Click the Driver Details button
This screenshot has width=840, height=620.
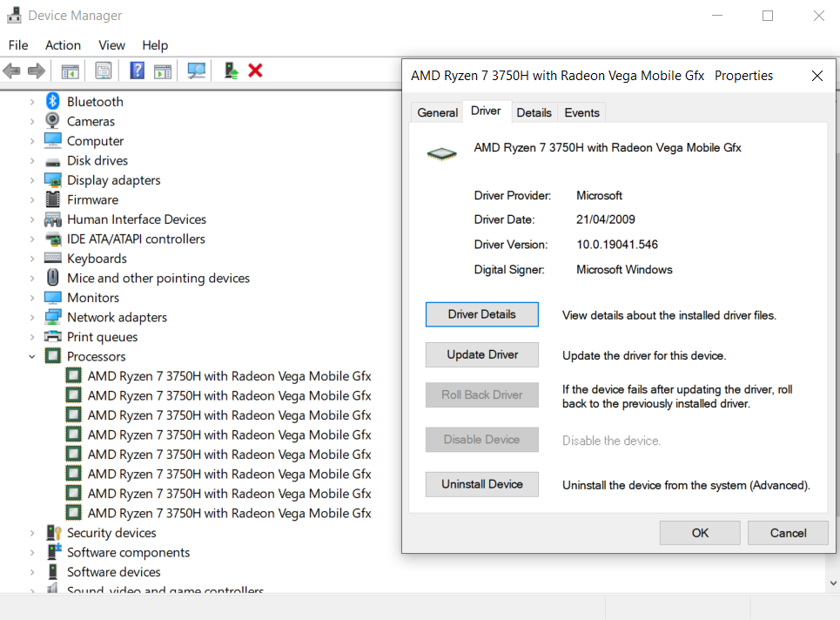coord(481,314)
